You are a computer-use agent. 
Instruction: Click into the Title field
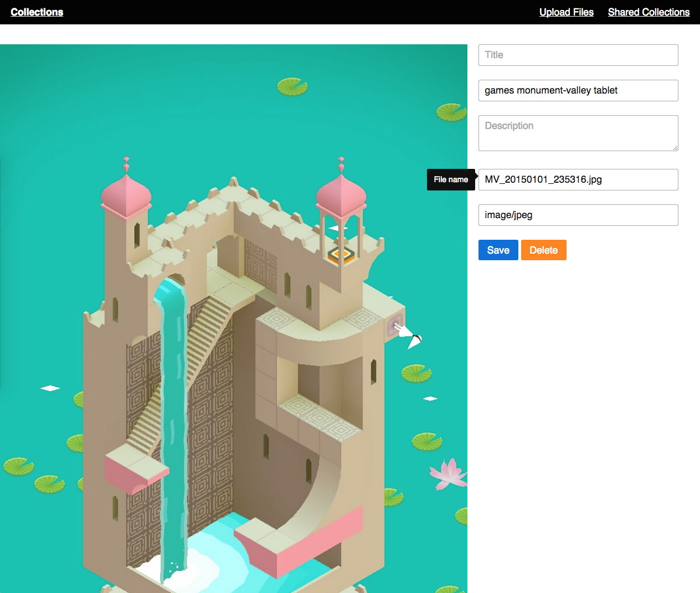coord(578,55)
